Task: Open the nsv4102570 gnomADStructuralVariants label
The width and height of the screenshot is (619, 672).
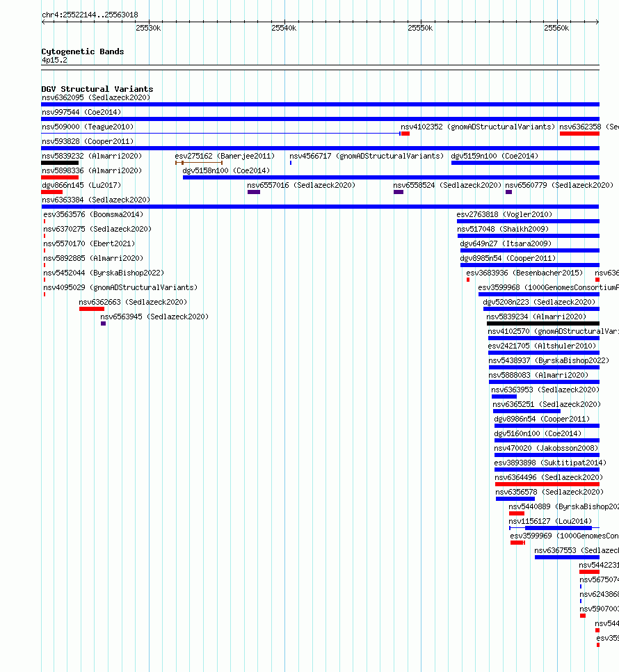Action: 553,331
